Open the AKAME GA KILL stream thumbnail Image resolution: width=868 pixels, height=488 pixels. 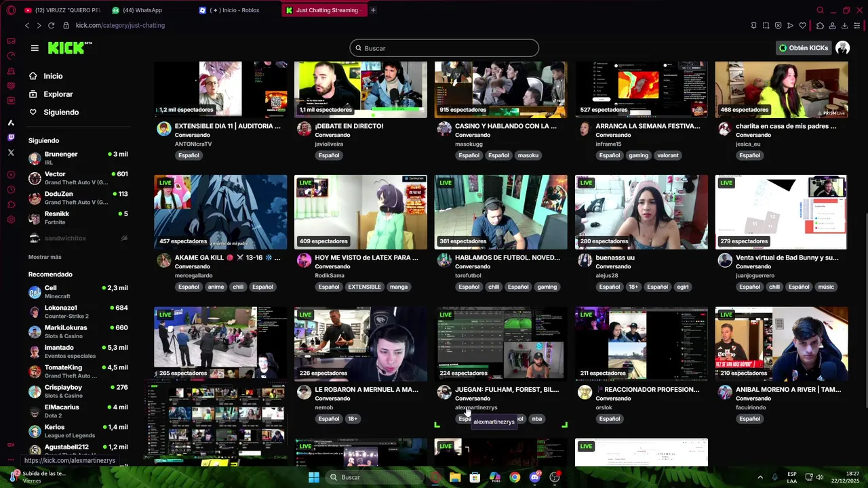pyautogui.click(x=220, y=212)
